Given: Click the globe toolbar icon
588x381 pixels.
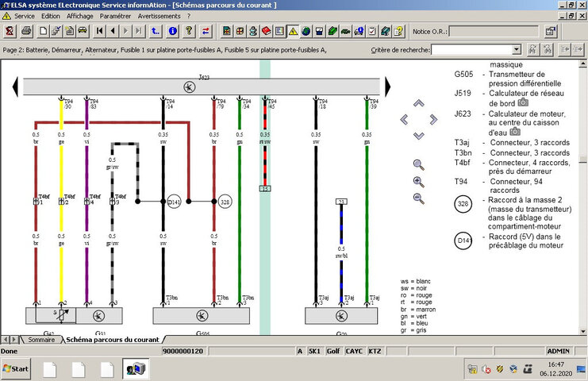Looking at the screenshot, I should tap(306, 31).
